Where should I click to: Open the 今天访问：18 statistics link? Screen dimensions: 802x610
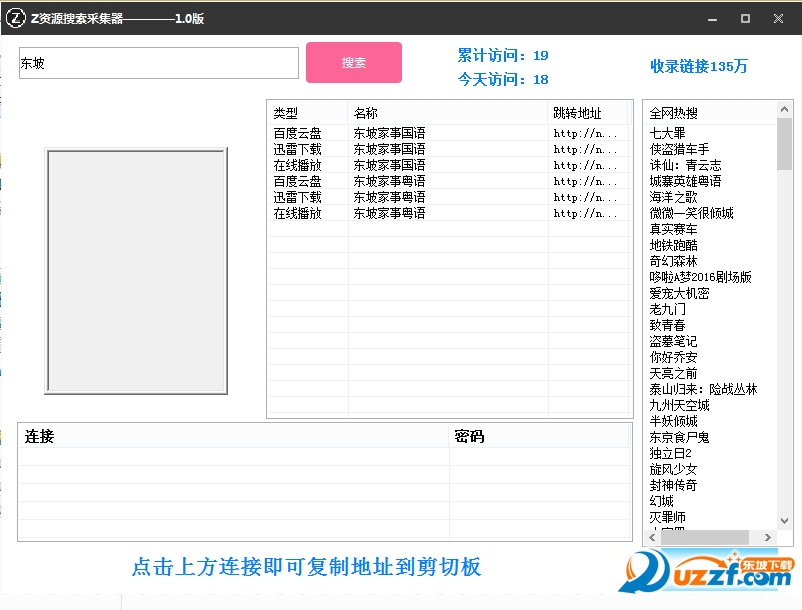(502, 79)
